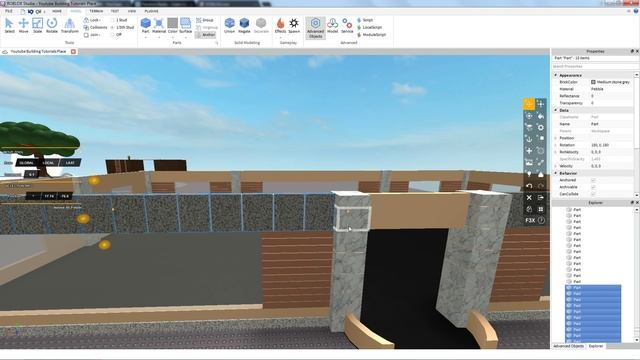
Task: Open the Transform tool
Action: 69,26
